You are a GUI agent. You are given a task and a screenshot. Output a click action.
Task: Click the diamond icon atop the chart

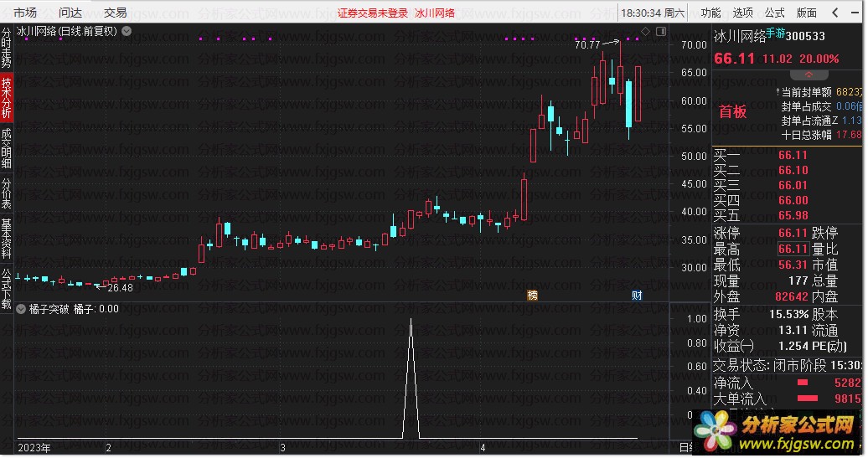tap(645, 31)
